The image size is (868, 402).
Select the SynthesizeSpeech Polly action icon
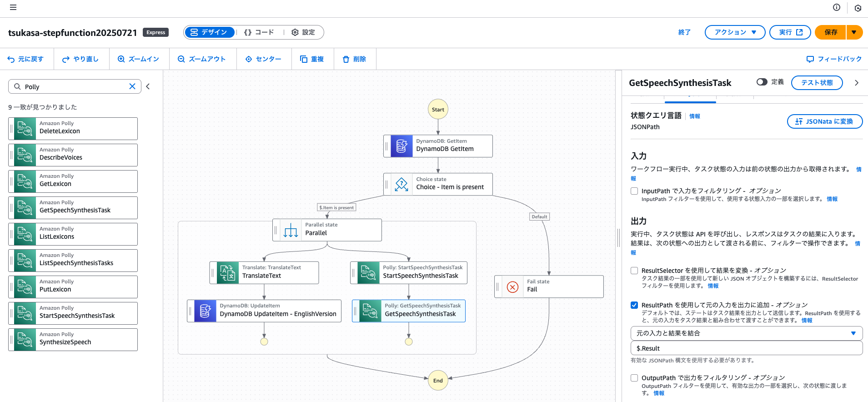click(25, 340)
